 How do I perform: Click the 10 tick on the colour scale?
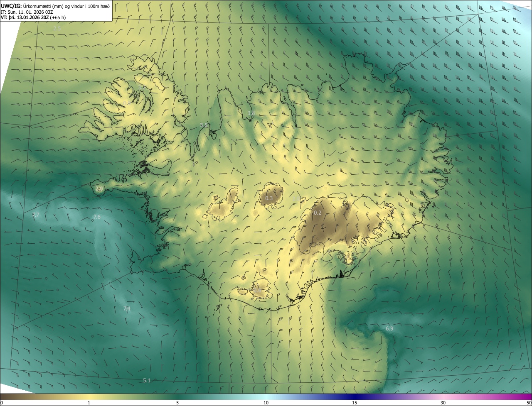click(x=266, y=403)
